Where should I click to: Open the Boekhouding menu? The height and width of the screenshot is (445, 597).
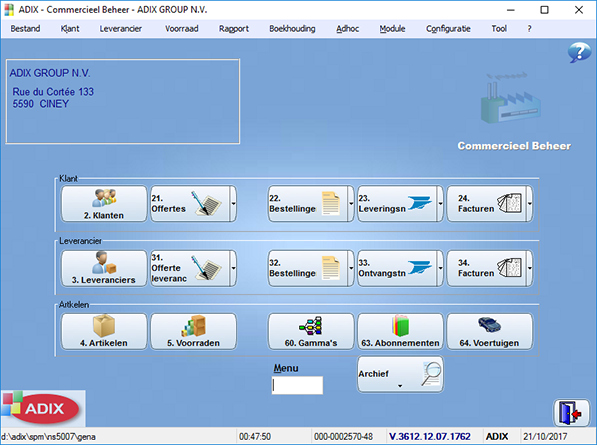click(x=292, y=29)
